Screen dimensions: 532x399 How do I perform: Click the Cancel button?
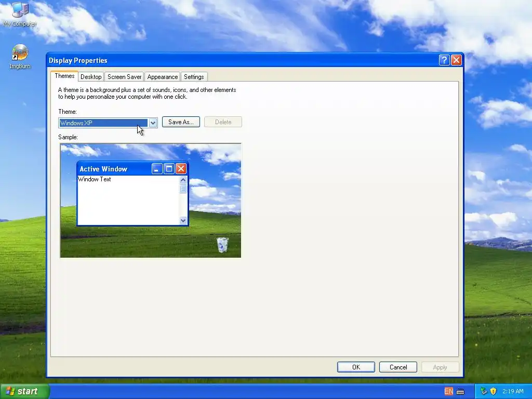click(x=398, y=367)
